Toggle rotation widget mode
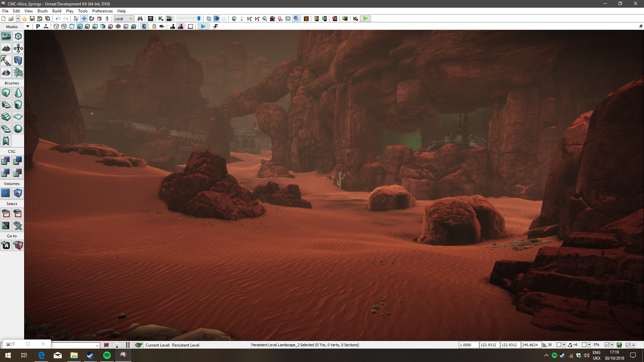This screenshot has width=644, height=362. pos(92,19)
